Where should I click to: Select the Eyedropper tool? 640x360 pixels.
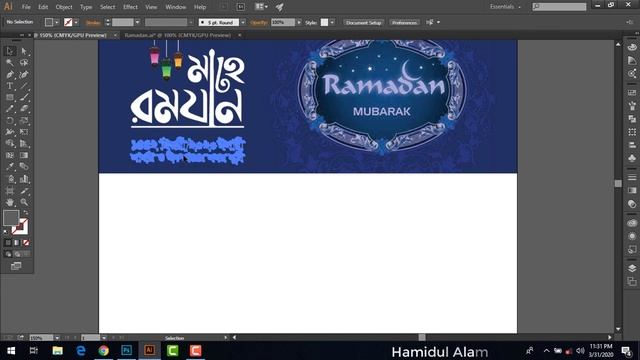point(10,167)
